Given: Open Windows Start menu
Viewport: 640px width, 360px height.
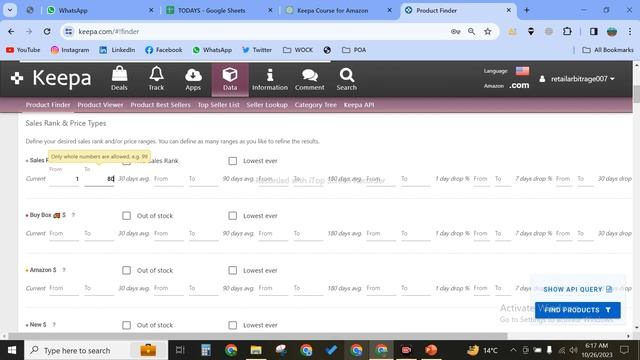Looking at the screenshot, I should pos(12,350).
